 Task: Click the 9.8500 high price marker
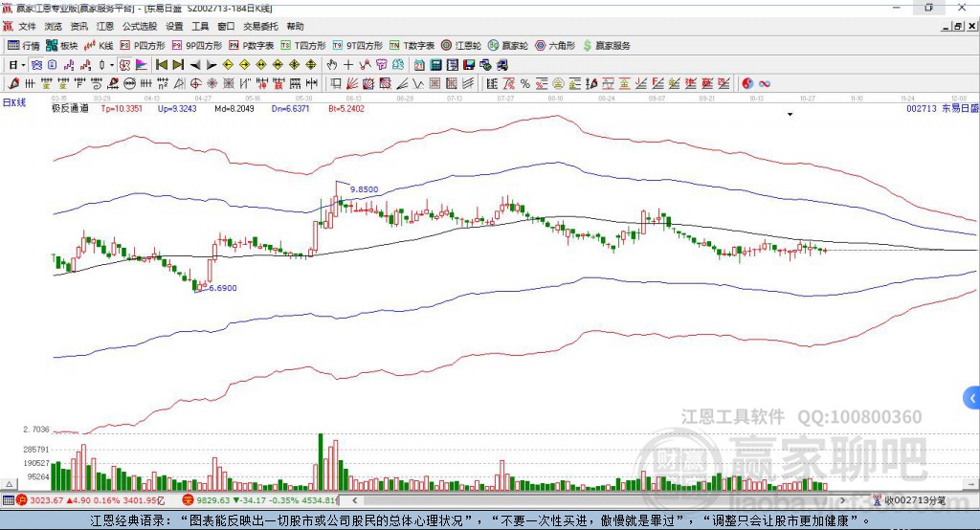(x=364, y=189)
